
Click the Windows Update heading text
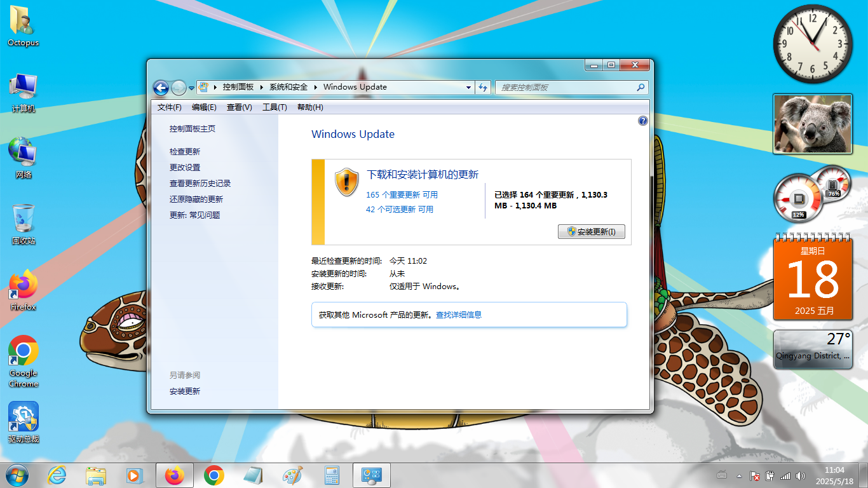[x=353, y=134]
